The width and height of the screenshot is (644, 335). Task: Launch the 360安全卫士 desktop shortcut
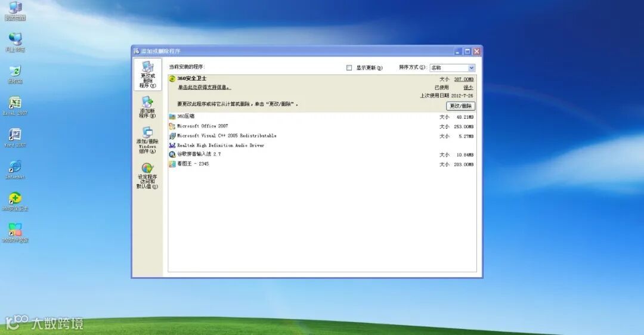tap(15, 201)
